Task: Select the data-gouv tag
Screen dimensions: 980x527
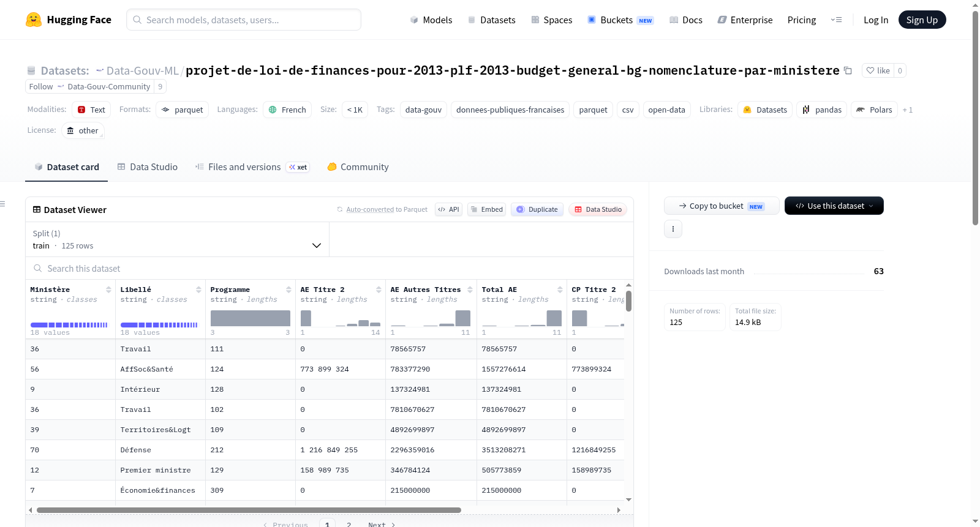Action: [x=423, y=110]
